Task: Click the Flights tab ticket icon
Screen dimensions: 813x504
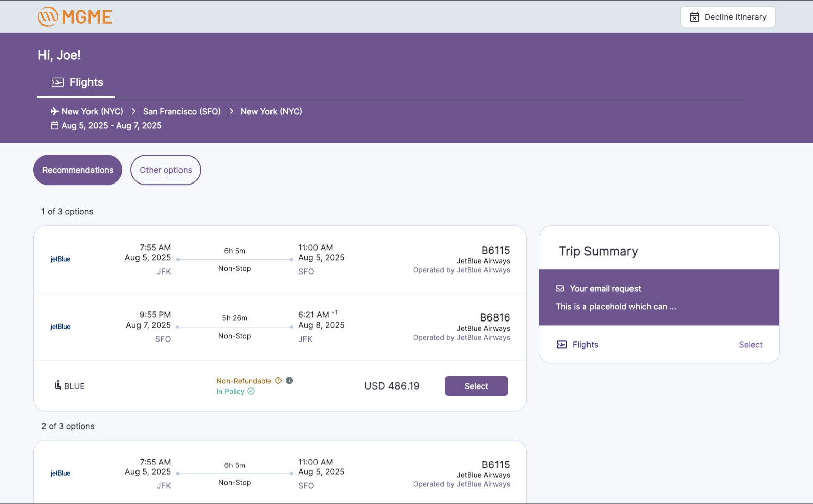Action: coord(57,82)
